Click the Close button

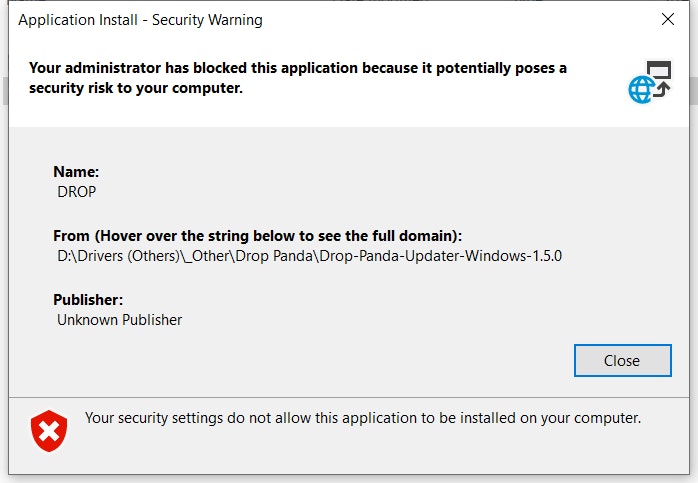tap(622, 360)
